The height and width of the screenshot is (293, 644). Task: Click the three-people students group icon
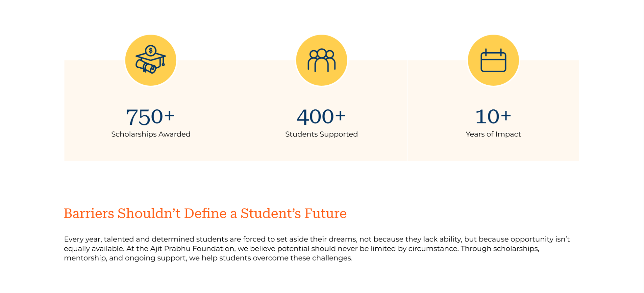[322, 60]
